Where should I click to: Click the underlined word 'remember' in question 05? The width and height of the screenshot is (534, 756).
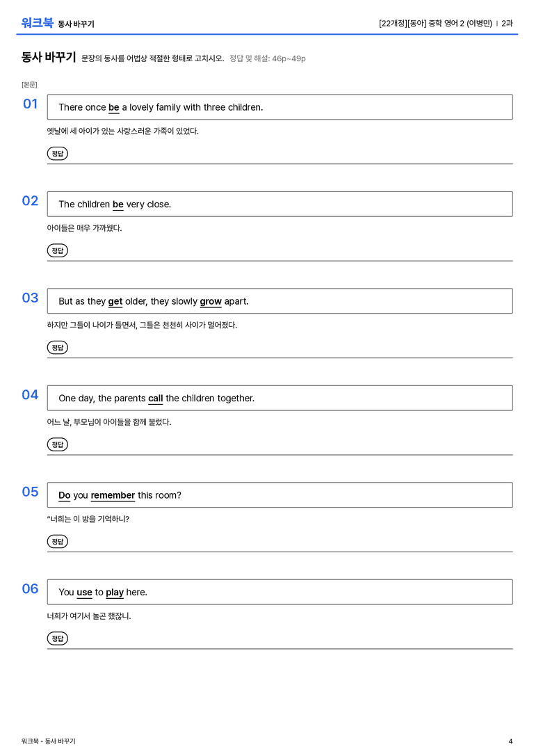tap(113, 495)
